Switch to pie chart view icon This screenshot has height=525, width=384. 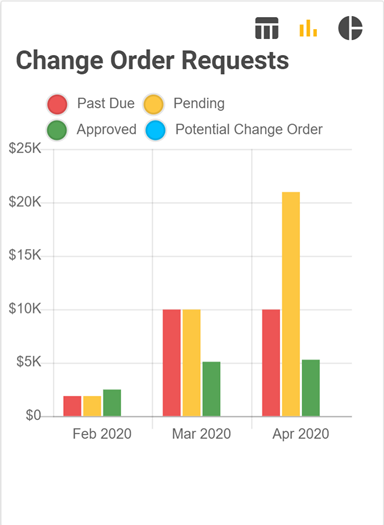click(350, 28)
